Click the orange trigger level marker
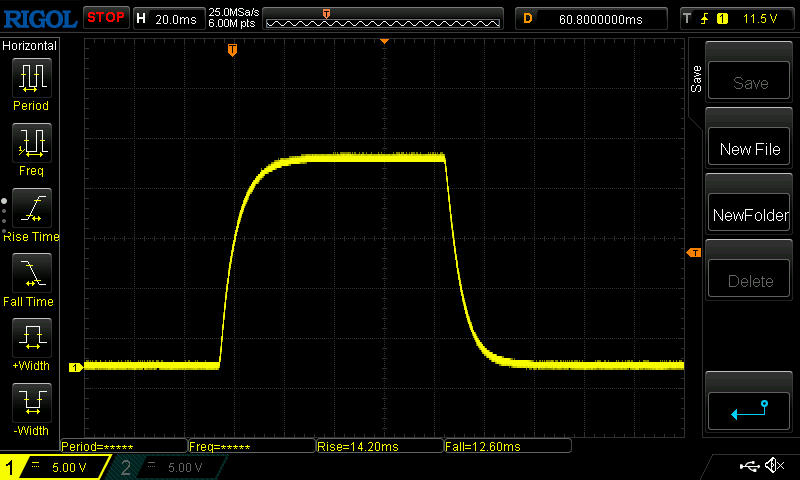 coord(693,254)
